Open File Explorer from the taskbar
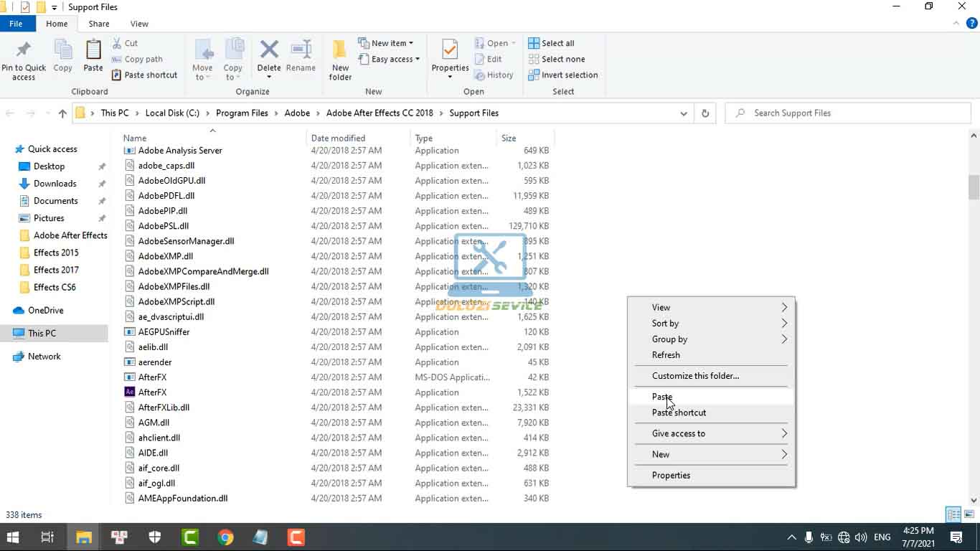This screenshot has width=980, height=551. click(84, 537)
